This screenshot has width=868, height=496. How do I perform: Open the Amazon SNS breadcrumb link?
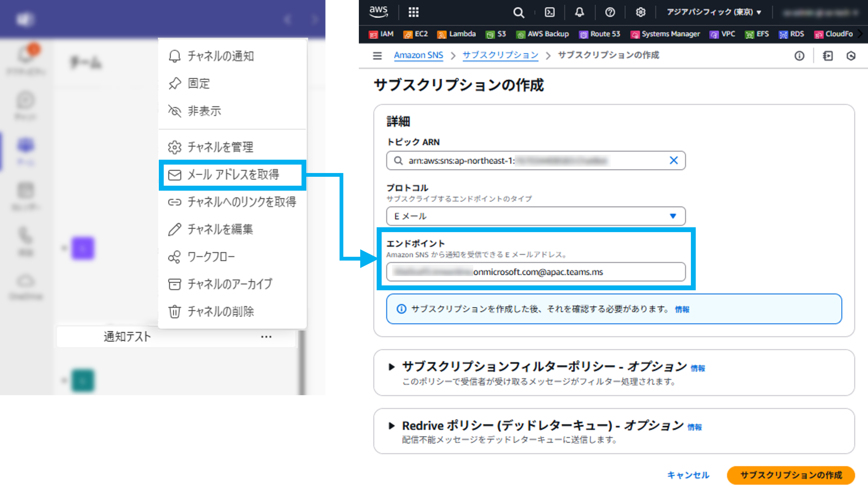tap(418, 55)
